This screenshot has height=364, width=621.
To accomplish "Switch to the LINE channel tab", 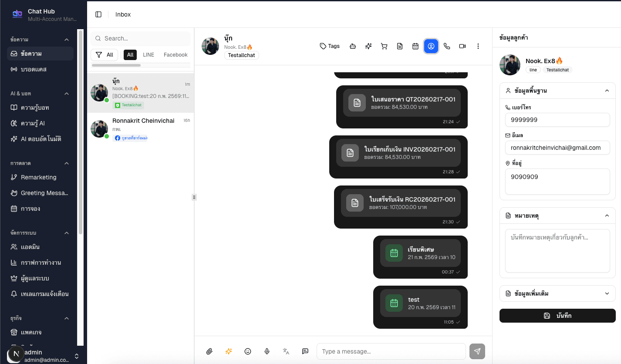I will (x=148, y=55).
